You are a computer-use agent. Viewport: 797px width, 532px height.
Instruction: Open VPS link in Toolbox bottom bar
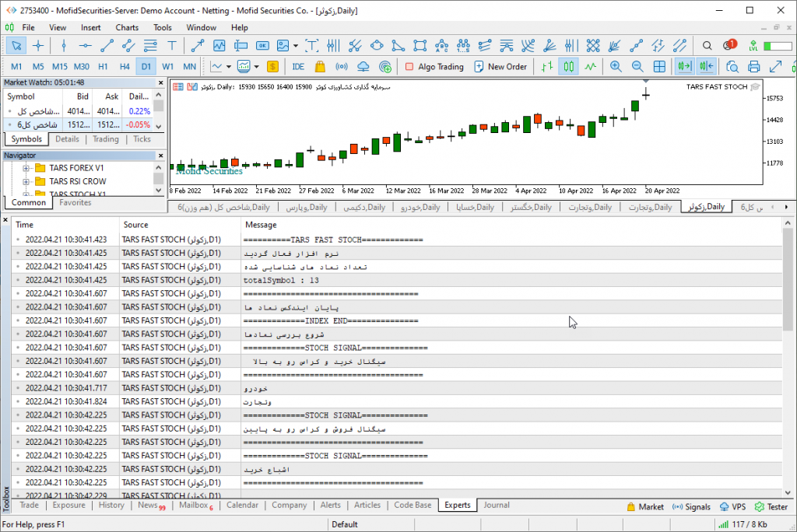tap(732, 506)
